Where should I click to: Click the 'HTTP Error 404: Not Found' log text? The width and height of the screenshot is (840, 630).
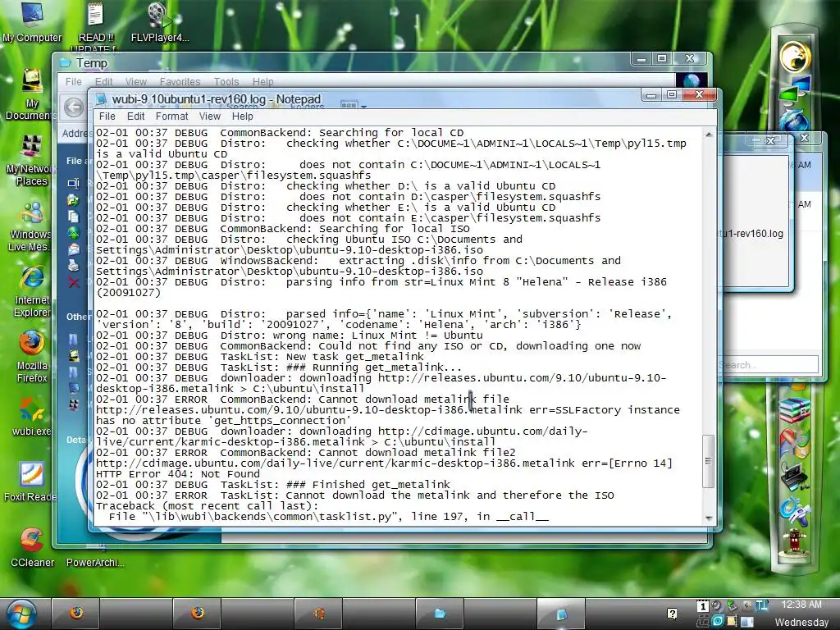pyautogui.click(x=178, y=473)
